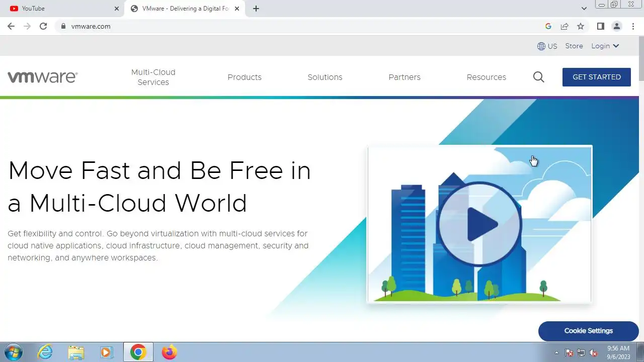Viewport: 644px width, 362px height.
Task: Open File Explorer from taskbar
Action: [76, 352]
